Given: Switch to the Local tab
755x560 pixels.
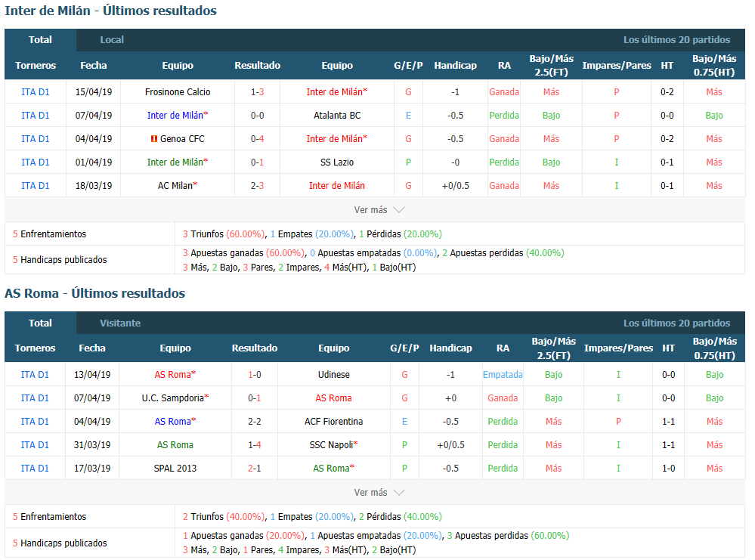Looking at the screenshot, I should pyautogui.click(x=112, y=40).
